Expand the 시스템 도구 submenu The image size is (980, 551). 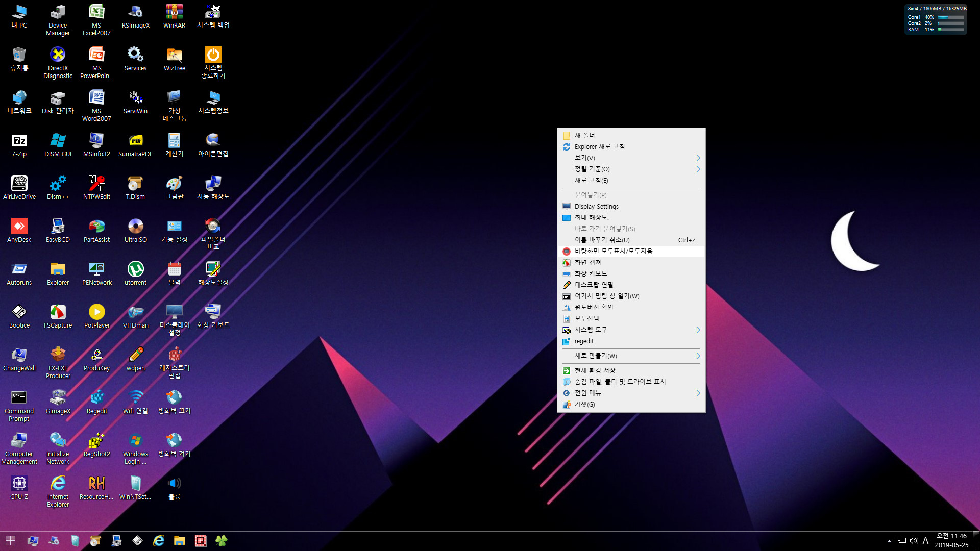(631, 330)
